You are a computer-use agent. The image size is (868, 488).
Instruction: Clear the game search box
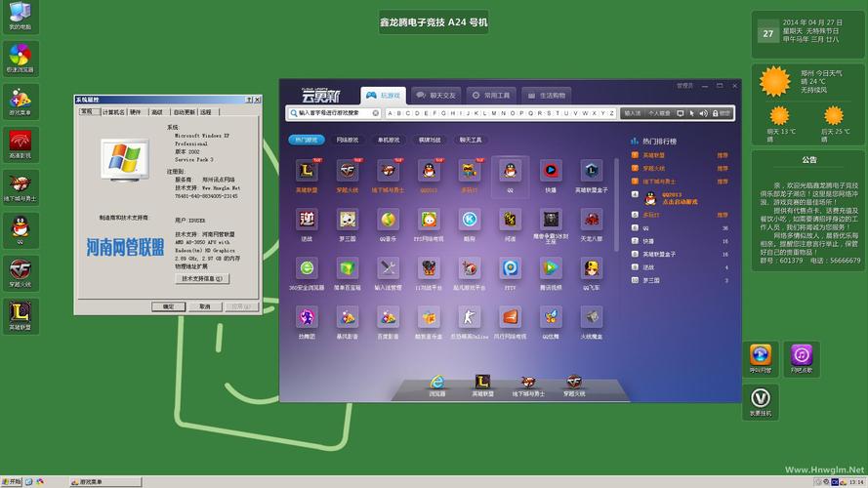[375, 113]
